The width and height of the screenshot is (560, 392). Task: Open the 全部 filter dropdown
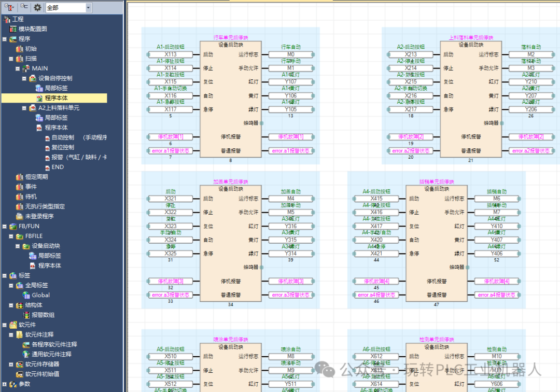pyautogui.click(x=88, y=7)
